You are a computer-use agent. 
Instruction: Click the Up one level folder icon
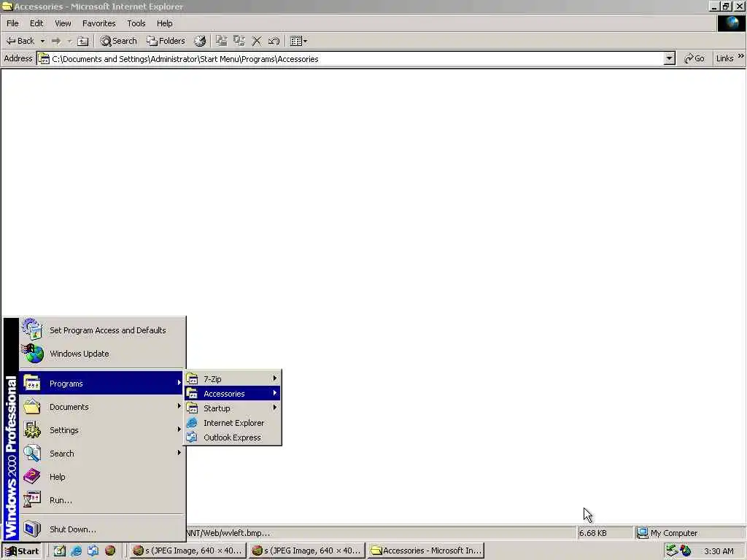(x=83, y=41)
